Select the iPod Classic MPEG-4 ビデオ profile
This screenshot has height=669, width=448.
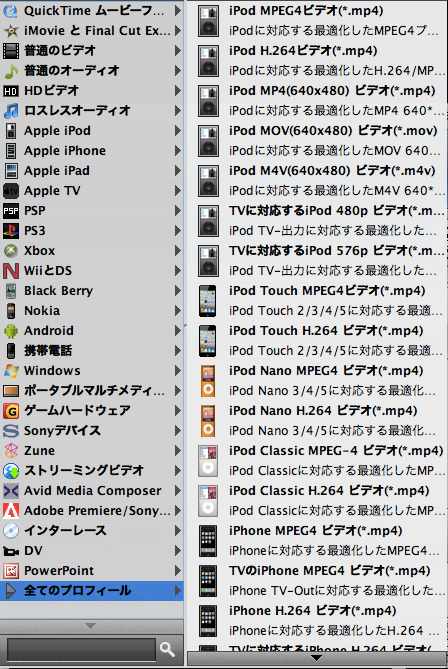[x=318, y=461]
